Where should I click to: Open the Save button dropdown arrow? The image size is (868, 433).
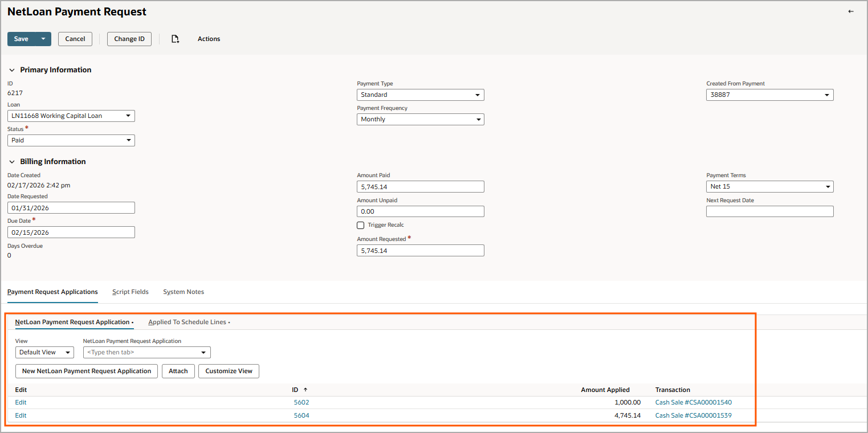point(43,39)
